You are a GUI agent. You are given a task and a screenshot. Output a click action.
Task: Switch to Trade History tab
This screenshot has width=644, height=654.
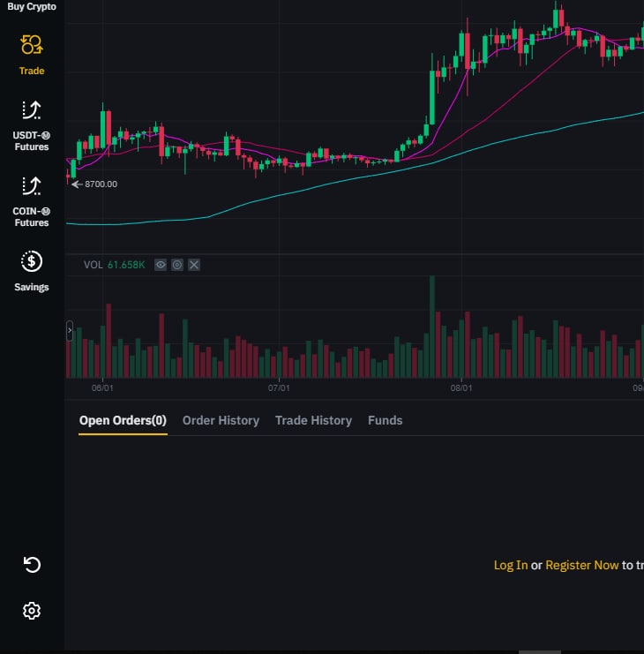point(313,420)
